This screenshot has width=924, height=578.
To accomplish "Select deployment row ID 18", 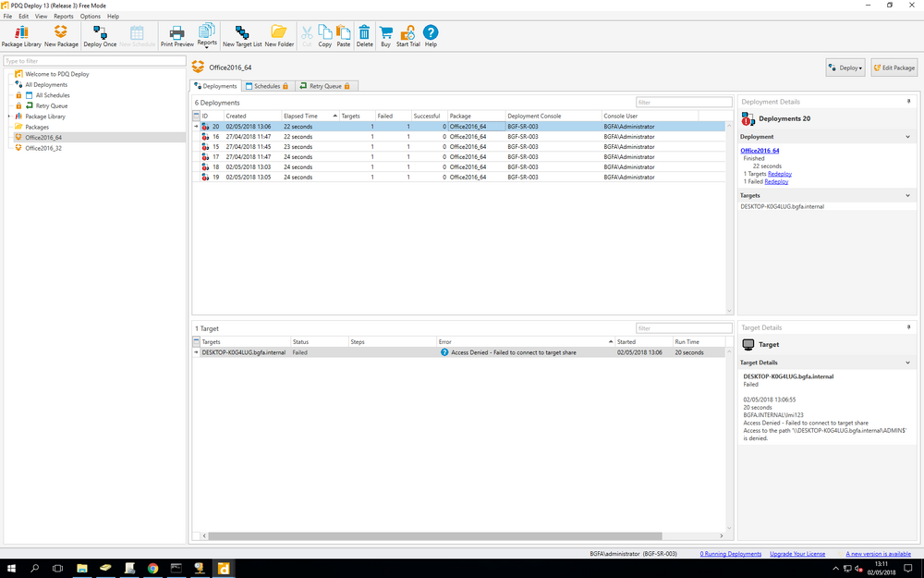I will point(459,166).
